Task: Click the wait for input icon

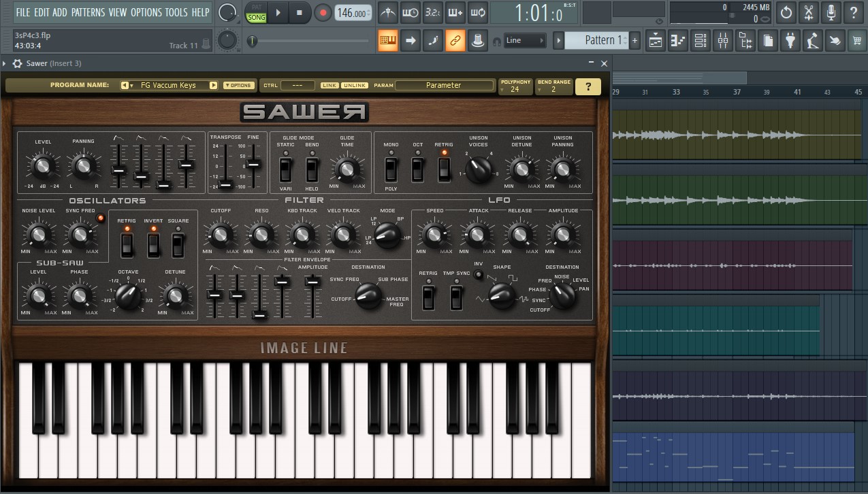Action: (x=411, y=12)
